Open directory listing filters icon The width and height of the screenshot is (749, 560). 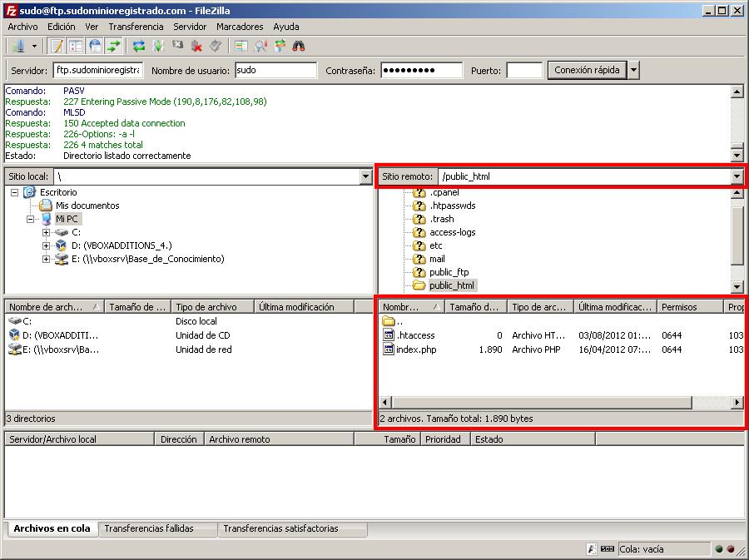coord(241,47)
